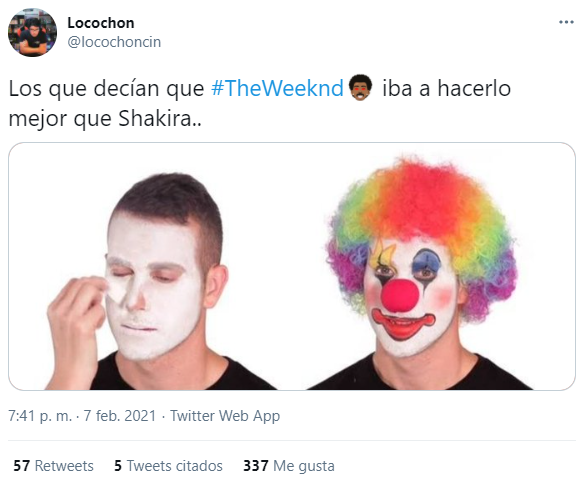View the 57 Retweets list
The height and width of the screenshot is (488, 587).
pyautogui.click(x=54, y=466)
